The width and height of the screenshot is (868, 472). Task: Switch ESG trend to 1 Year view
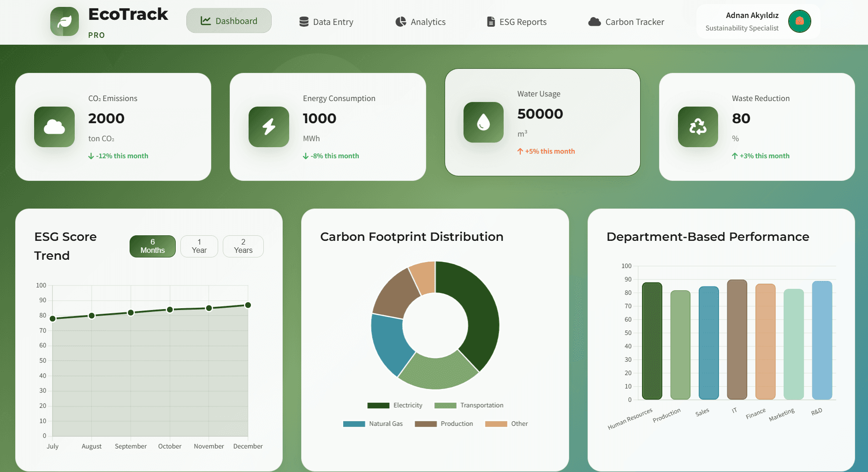[199, 246]
